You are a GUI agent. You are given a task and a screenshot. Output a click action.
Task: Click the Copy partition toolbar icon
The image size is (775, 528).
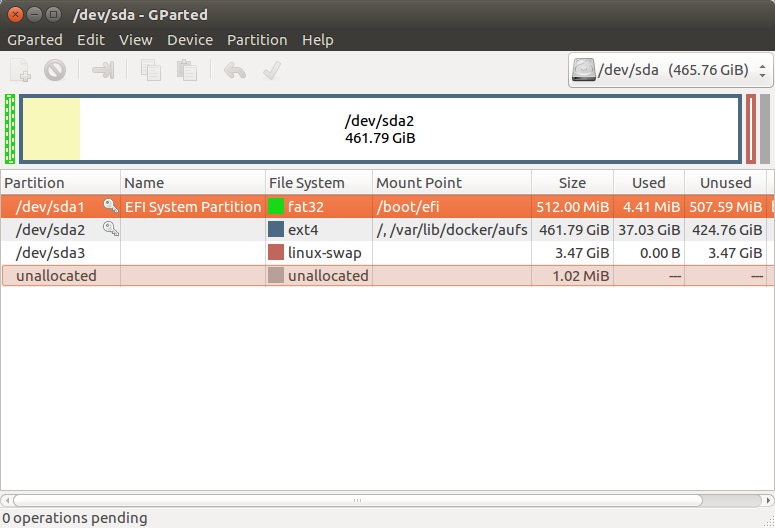click(x=151, y=70)
